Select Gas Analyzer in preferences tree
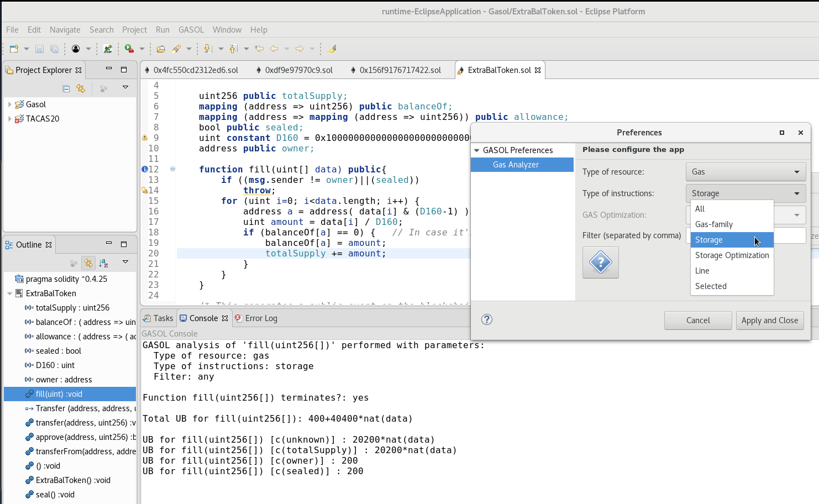This screenshot has height=504, width=819. pos(515,165)
